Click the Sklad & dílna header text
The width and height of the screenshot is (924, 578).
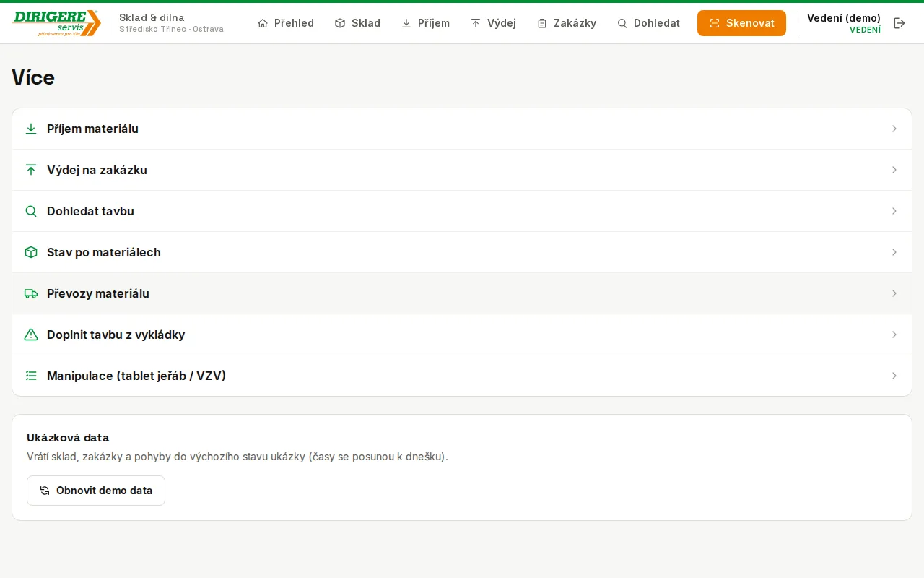coord(152,17)
